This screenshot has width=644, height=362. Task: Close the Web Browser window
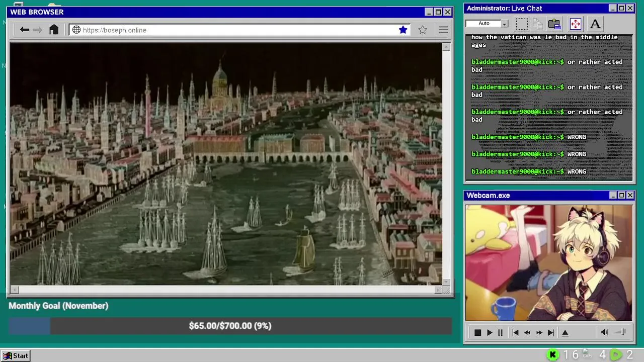pos(447,12)
